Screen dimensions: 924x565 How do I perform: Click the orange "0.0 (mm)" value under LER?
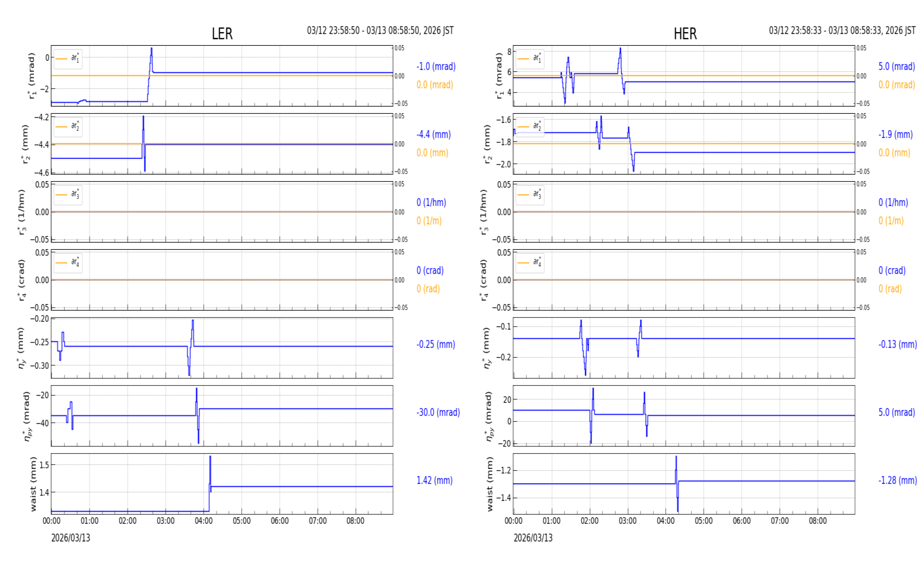432,153
